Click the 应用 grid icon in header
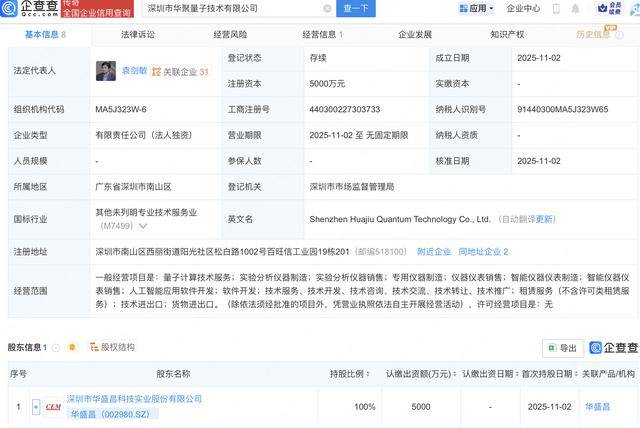Screen dimensions: 640x428 (463, 8)
